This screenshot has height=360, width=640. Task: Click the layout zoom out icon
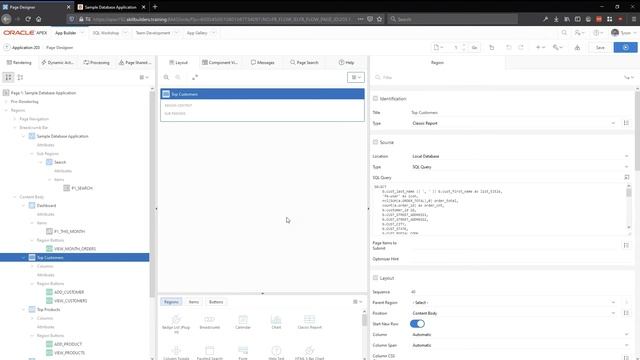[x=178, y=77]
